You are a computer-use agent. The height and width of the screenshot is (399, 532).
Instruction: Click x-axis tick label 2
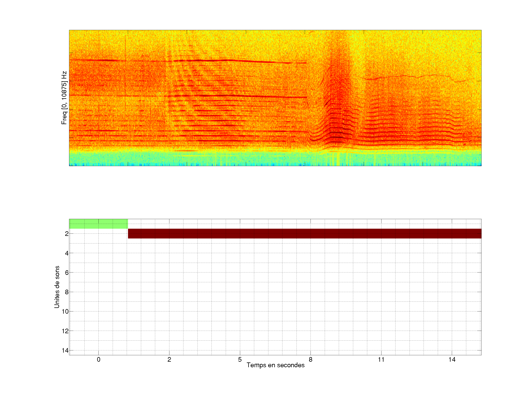point(169,359)
